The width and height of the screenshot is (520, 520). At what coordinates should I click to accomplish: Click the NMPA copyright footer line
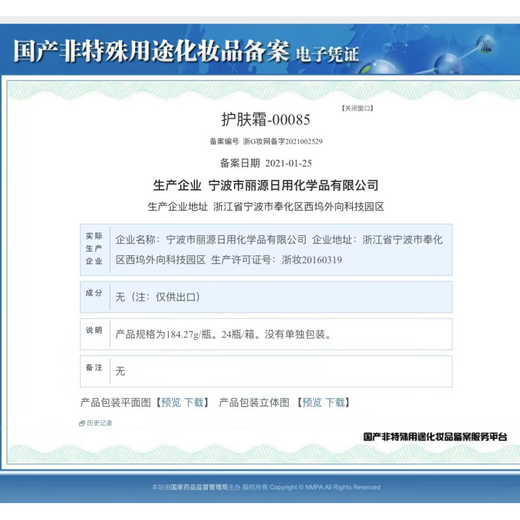click(x=266, y=487)
